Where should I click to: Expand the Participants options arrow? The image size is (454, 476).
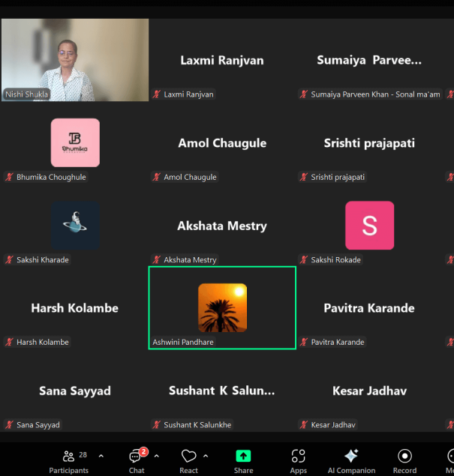pos(101,456)
